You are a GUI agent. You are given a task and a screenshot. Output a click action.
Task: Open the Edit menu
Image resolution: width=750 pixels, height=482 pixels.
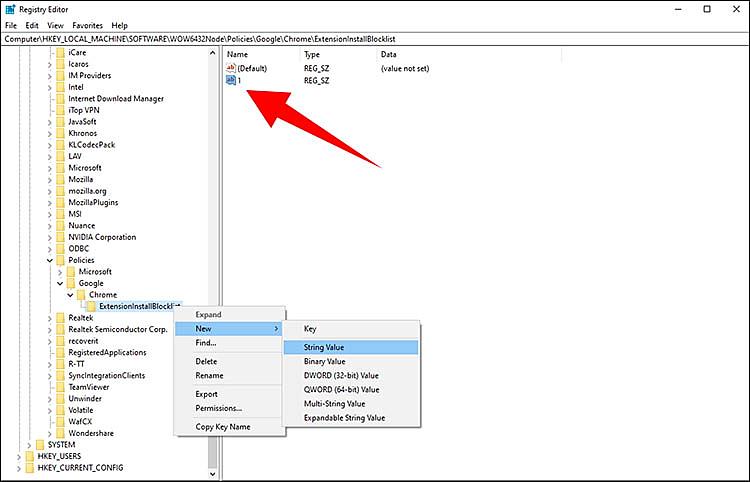point(32,25)
